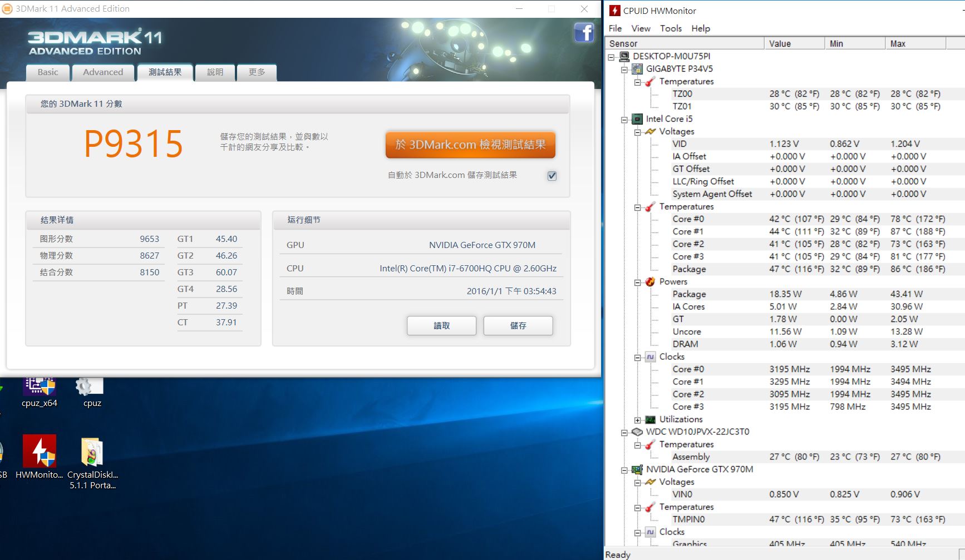Click the Clocks icon under NVIDIA GeForce GTX 970M
The width and height of the screenshot is (965, 560).
[650, 532]
